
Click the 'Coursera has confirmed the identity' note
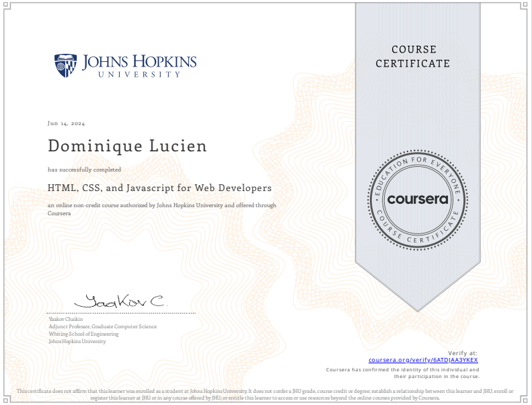click(x=402, y=369)
